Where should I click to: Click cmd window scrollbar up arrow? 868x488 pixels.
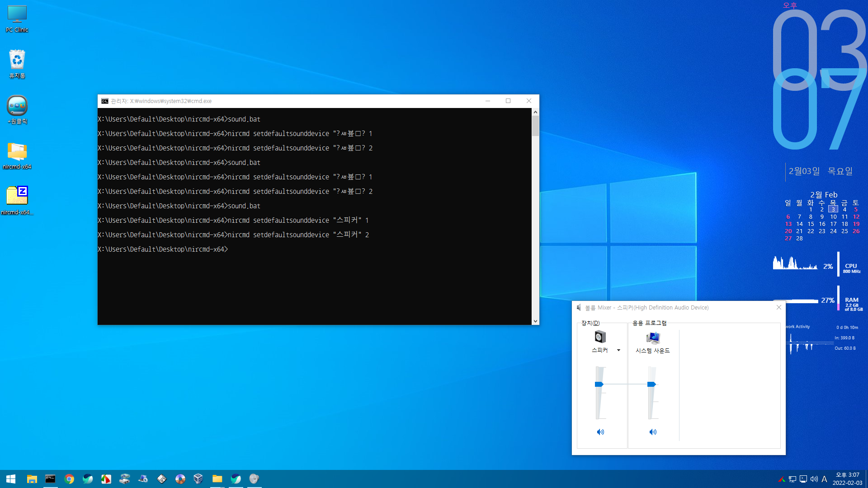tap(535, 112)
